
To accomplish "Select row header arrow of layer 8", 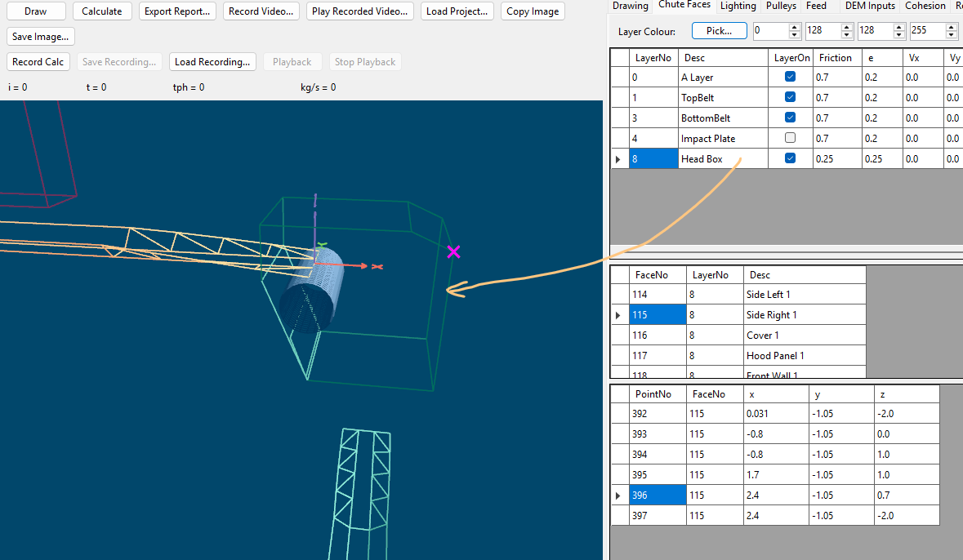I will click(619, 159).
